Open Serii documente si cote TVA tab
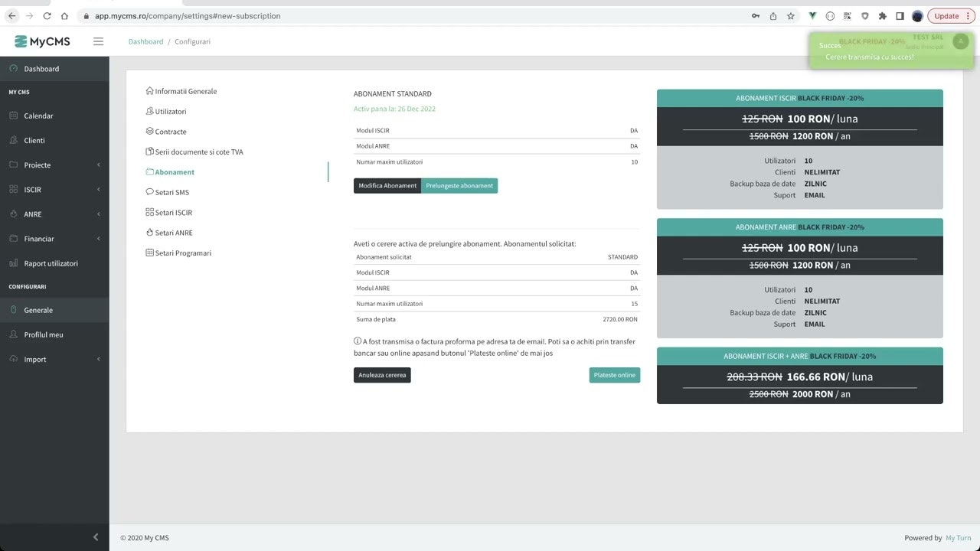Viewport: 980px width, 551px height. coord(194,152)
